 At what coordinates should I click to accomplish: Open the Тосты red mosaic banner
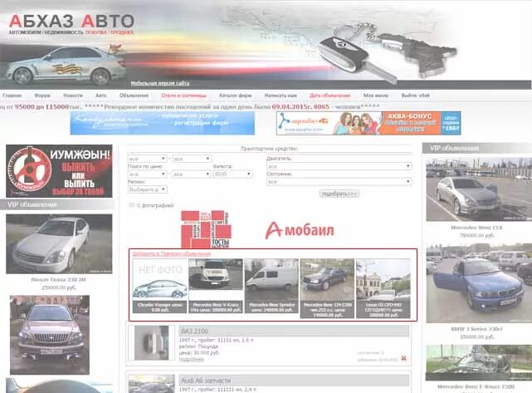(206, 229)
